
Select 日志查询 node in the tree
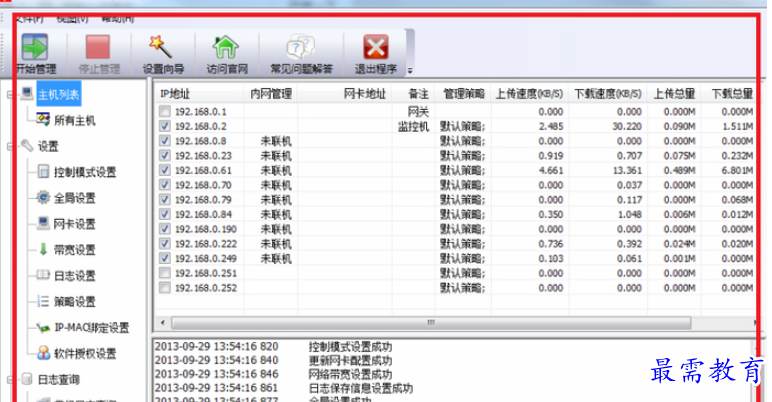59,379
